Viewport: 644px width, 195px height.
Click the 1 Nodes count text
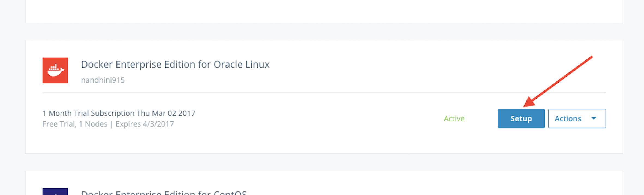[x=93, y=124]
